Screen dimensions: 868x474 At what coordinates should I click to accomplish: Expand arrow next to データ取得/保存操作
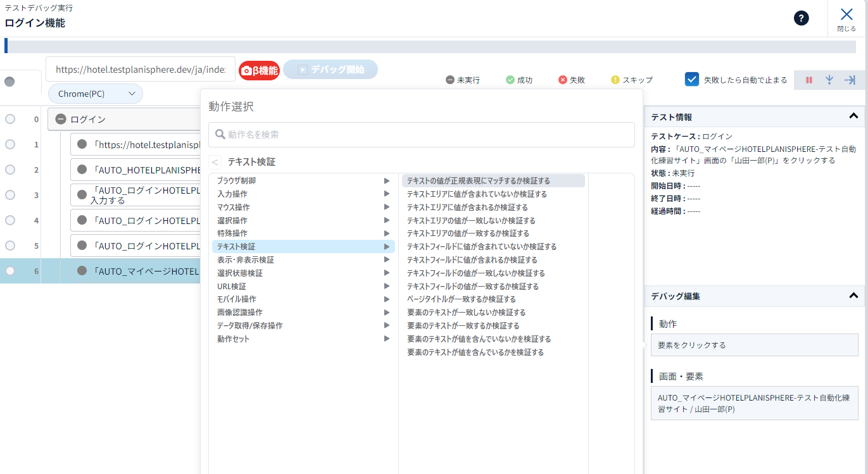click(386, 326)
